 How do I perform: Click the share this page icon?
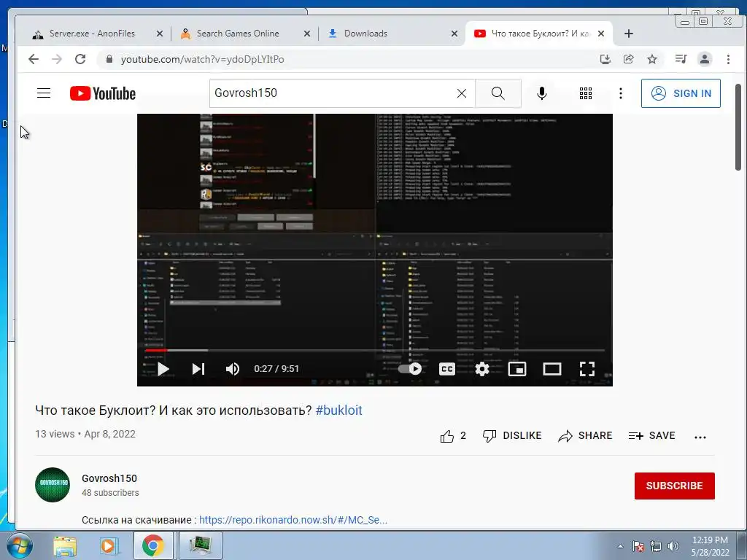pos(628,59)
